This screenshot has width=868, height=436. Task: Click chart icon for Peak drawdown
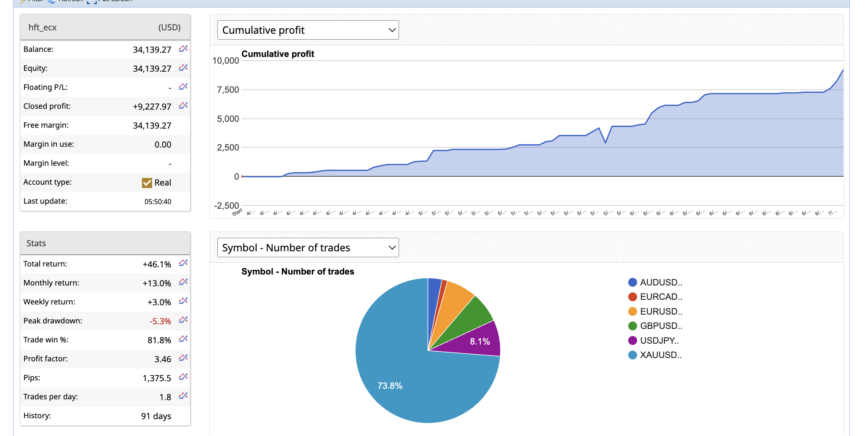click(183, 320)
